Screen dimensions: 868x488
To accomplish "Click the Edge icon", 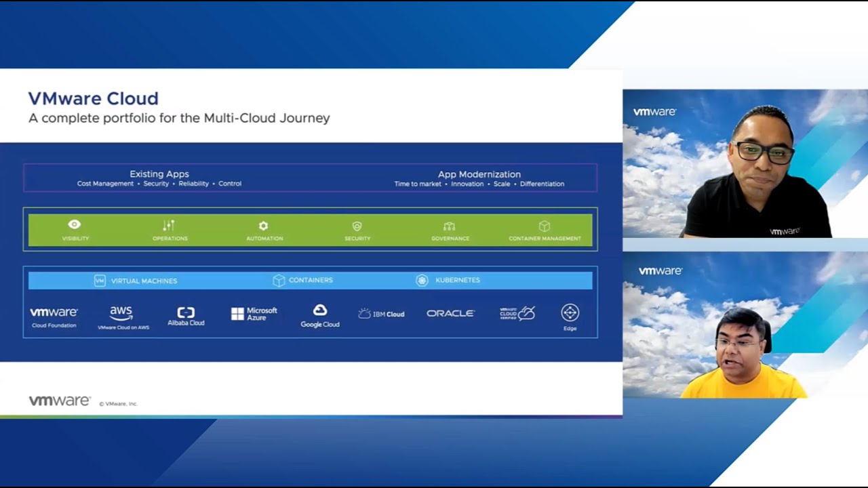I will click(570, 312).
